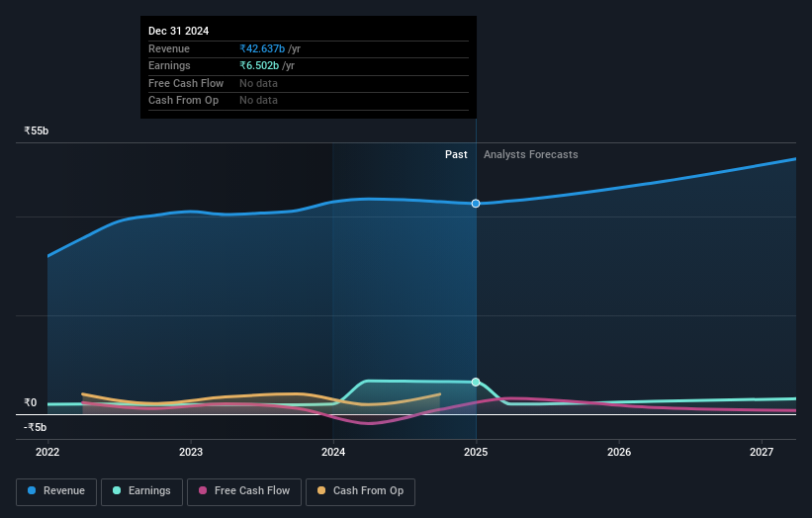Toggle the Earnings legend series
The height and width of the screenshot is (518, 812).
pos(141,491)
